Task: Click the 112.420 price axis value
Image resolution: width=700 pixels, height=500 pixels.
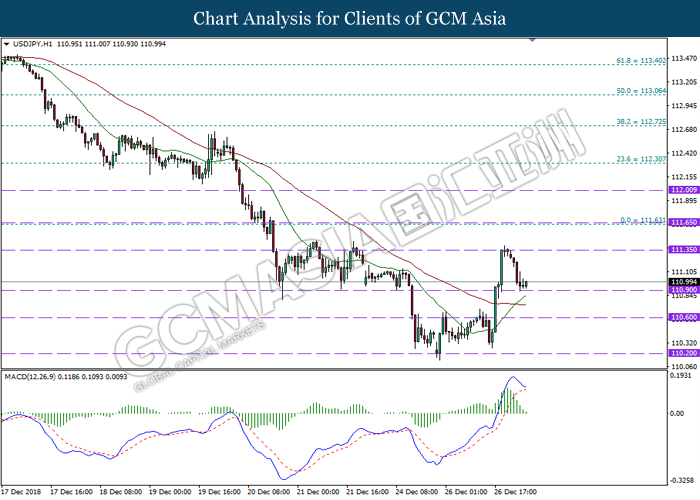Action: (x=684, y=154)
